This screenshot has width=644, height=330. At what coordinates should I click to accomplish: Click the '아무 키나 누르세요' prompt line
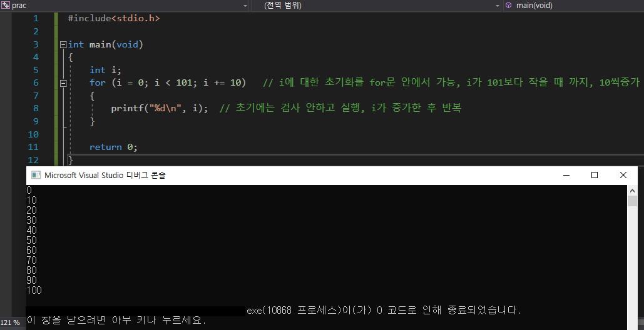point(116,320)
